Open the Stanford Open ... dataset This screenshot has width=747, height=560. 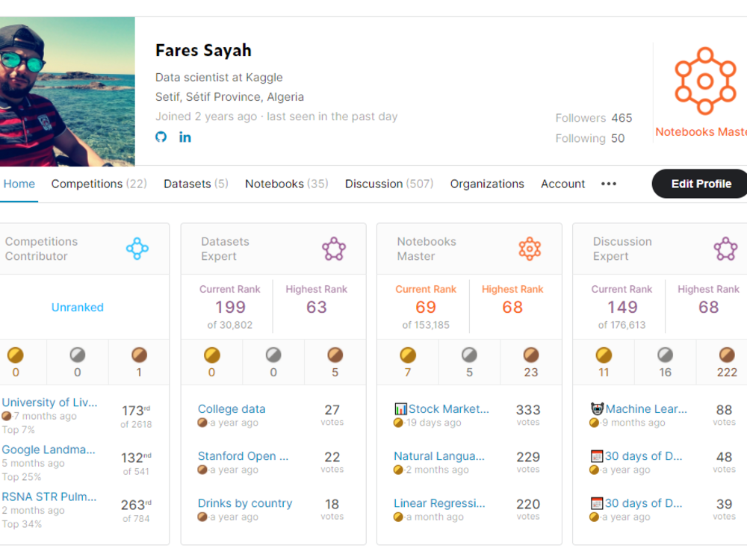point(243,456)
